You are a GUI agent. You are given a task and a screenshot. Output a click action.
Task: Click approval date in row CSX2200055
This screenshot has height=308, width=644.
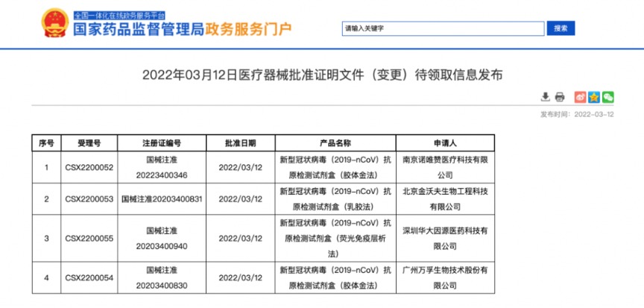pos(241,239)
